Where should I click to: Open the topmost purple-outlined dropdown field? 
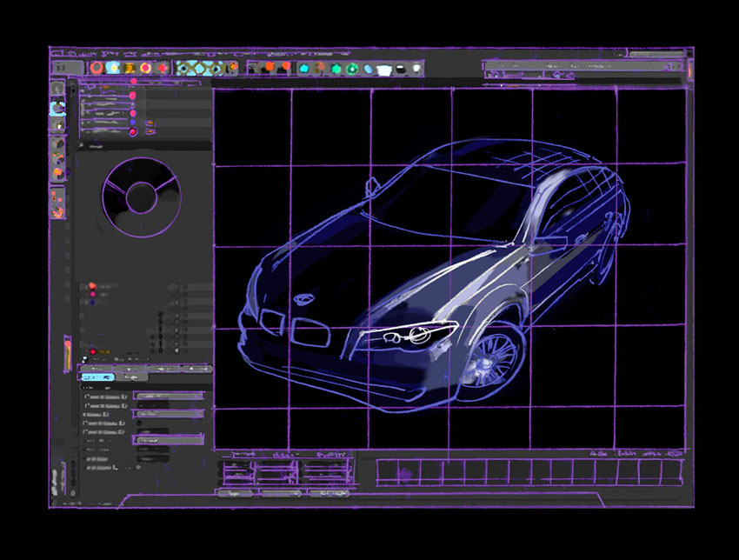[x=169, y=396]
